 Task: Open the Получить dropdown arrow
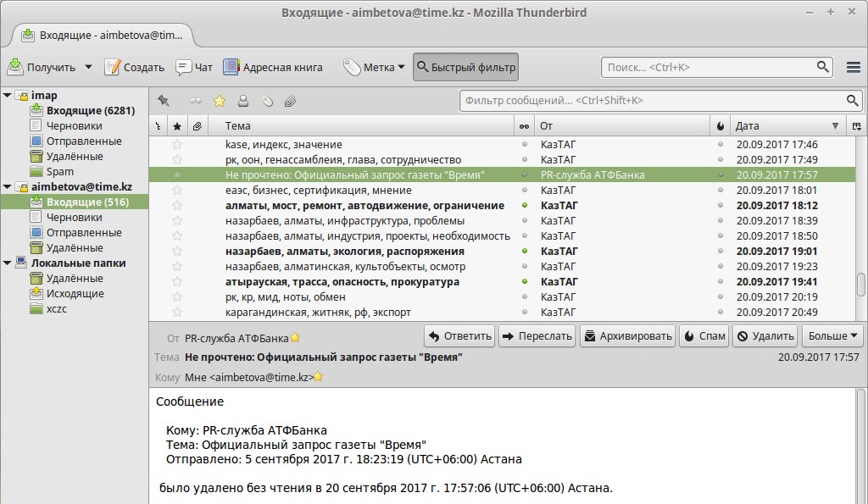click(x=88, y=67)
